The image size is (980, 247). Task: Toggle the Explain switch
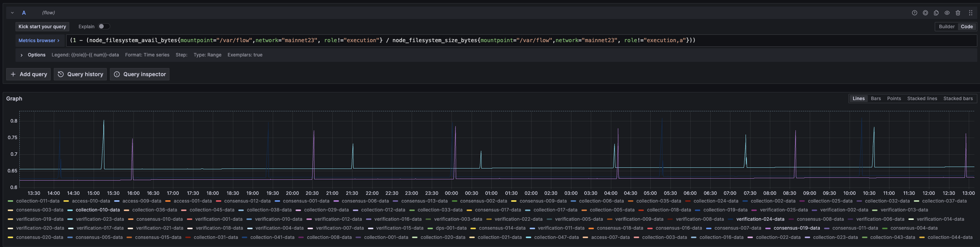104,26
